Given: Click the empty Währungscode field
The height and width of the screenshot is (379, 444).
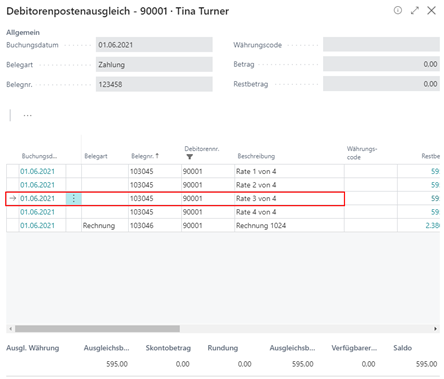Looking at the screenshot, I should (381, 45).
